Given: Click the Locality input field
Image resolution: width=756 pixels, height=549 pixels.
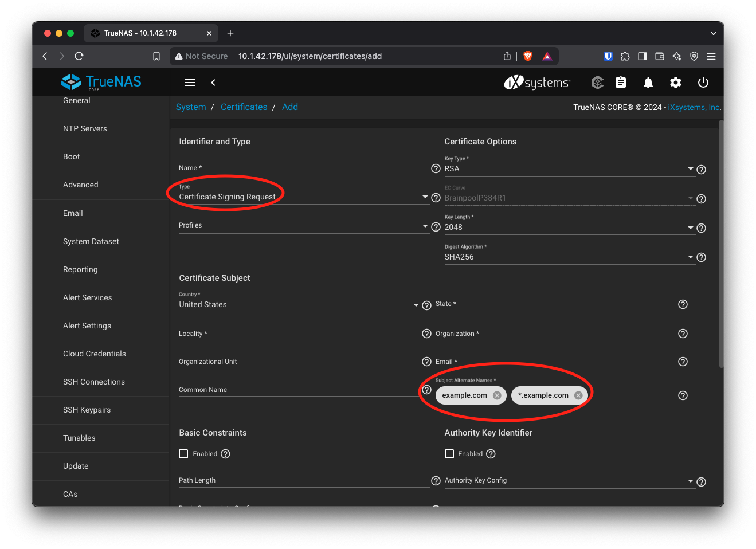Looking at the screenshot, I should coord(299,334).
